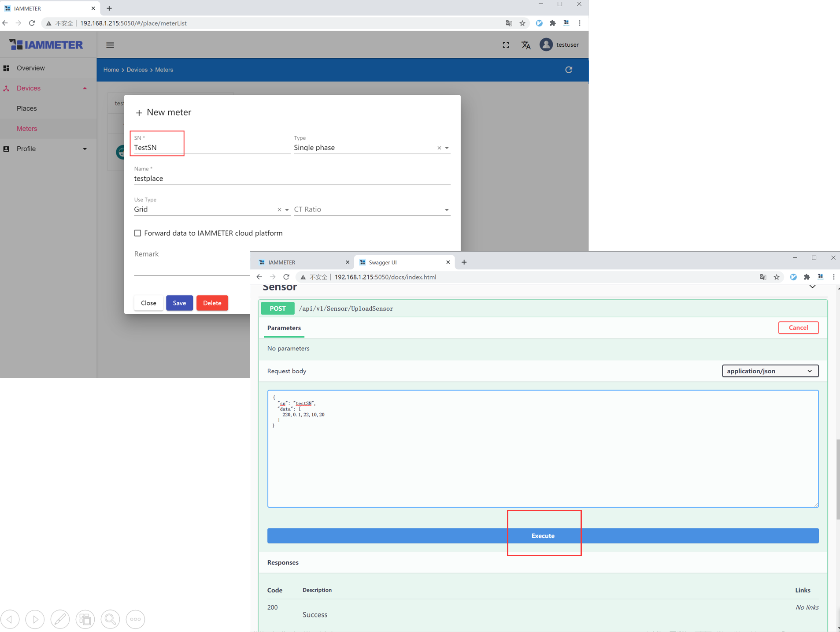Enter fullscreen using the fullscreen icon
This screenshot has width=840, height=632.
pos(505,45)
